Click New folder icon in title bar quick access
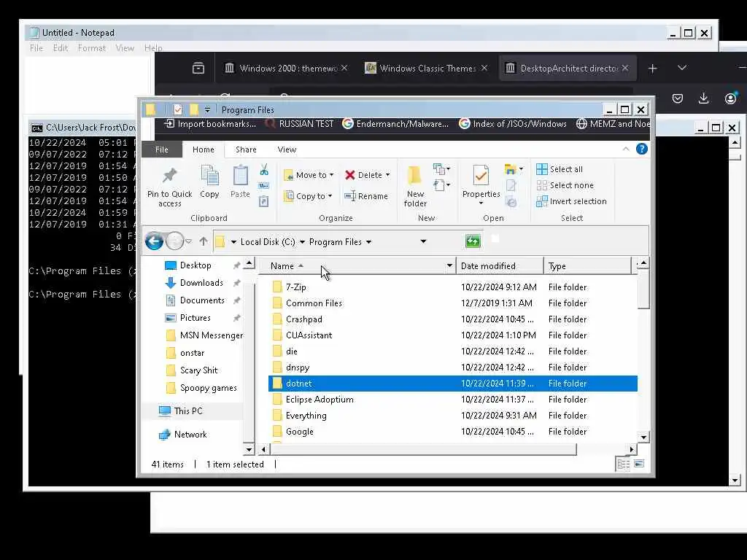Image resolution: width=747 pixels, height=560 pixels. [194, 110]
